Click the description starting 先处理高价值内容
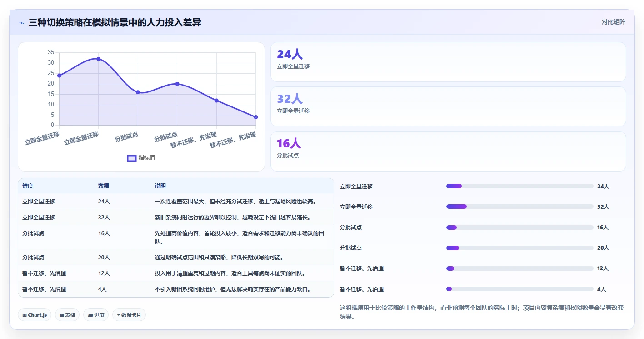The width and height of the screenshot is (644, 339). pyautogui.click(x=240, y=237)
